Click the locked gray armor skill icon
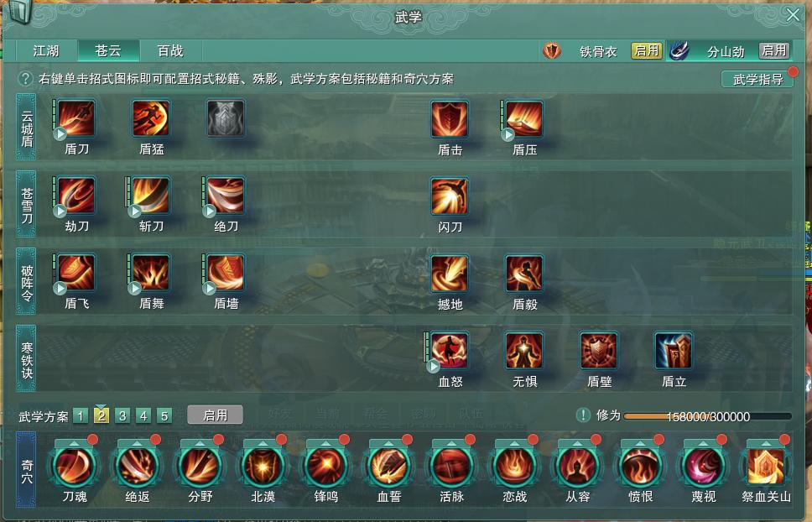The height and width of the screenshot is (522, 812). 226,118
